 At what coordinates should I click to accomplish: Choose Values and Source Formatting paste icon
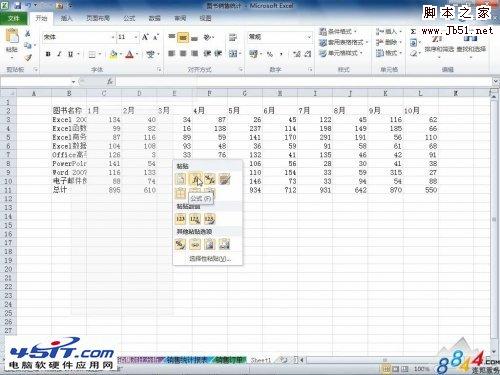pos(210,219)
